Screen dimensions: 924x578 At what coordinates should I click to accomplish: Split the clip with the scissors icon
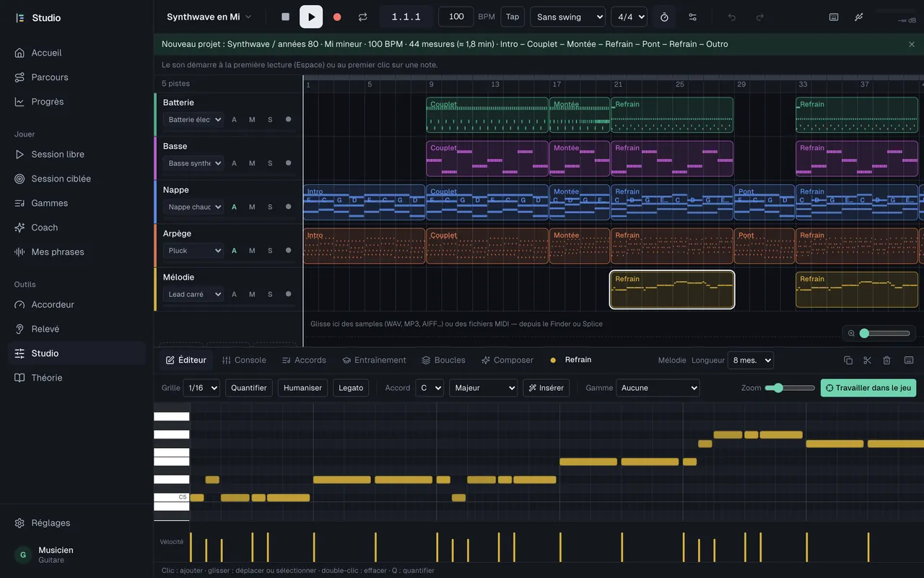coord(868,360)
